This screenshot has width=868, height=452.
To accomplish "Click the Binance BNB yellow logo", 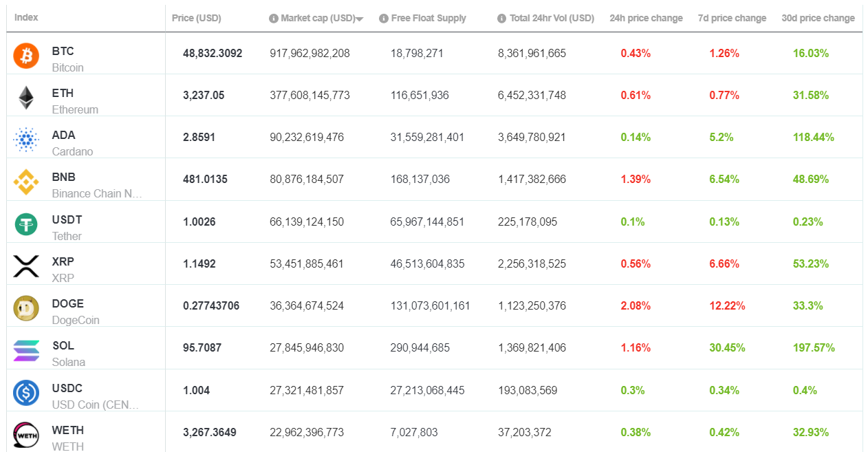I will coord(26,182).
